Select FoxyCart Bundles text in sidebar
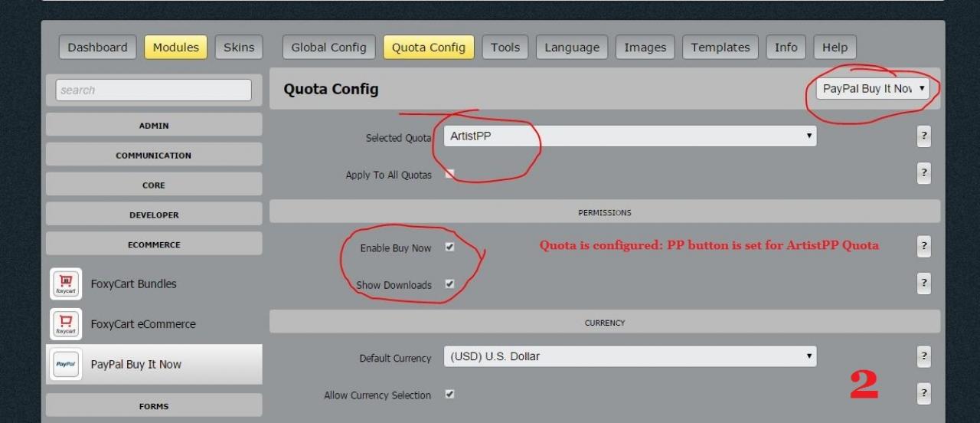Viewport: 980px width, 423px height. click(134, 284)
